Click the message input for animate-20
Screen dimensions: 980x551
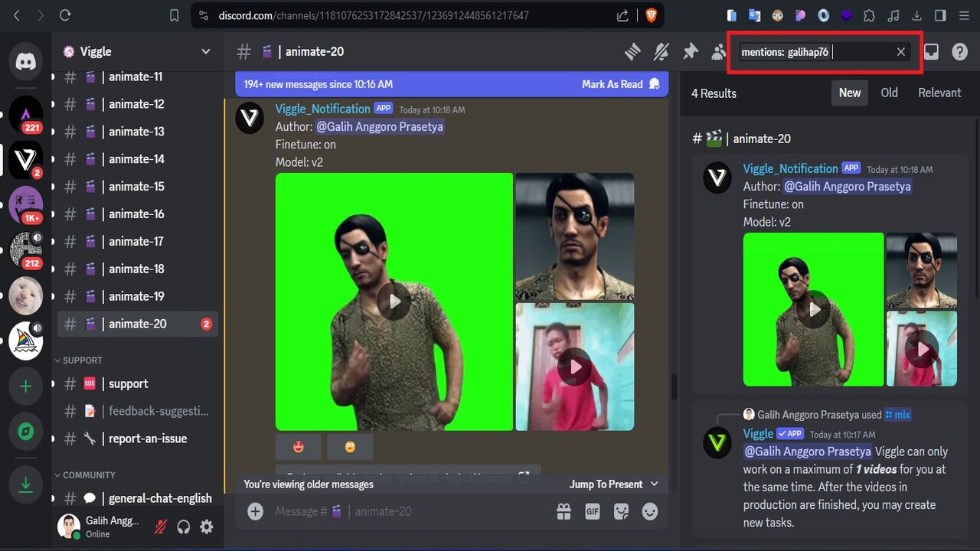pyautogui.click(x=410, y=511)
